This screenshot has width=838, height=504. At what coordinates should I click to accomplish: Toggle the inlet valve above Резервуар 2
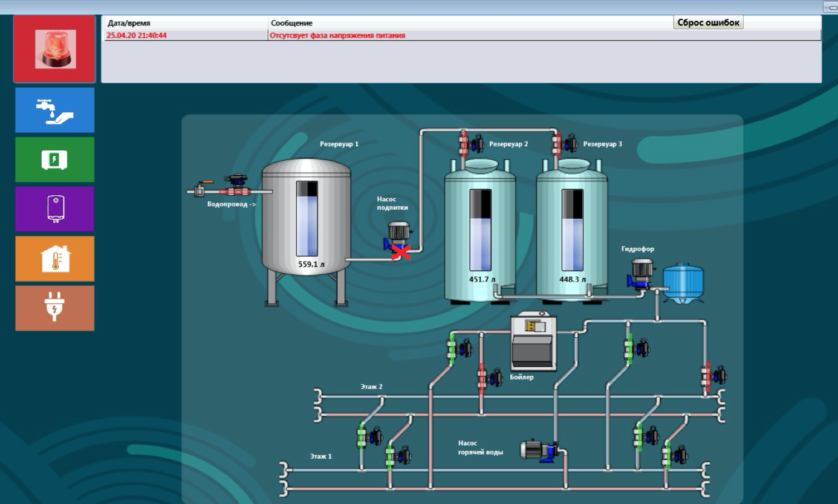click(470, 144)
